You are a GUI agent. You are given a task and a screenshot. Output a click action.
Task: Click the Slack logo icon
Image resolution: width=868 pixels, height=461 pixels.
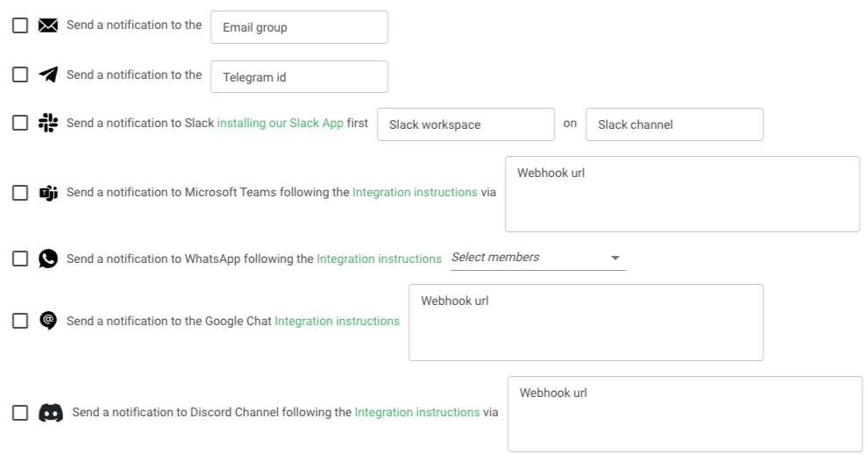click(x=48, y=123)
